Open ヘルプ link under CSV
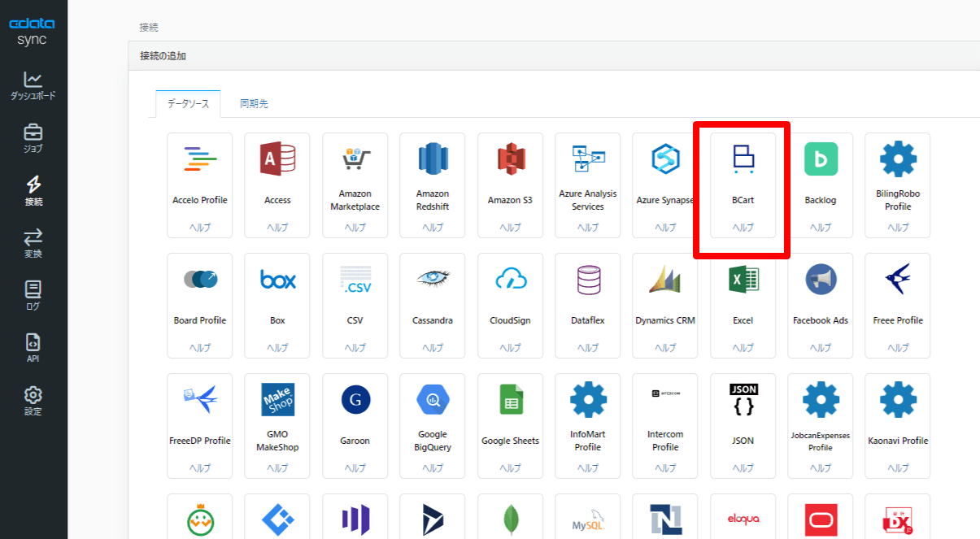980x539 pixels. click(355, 348)
